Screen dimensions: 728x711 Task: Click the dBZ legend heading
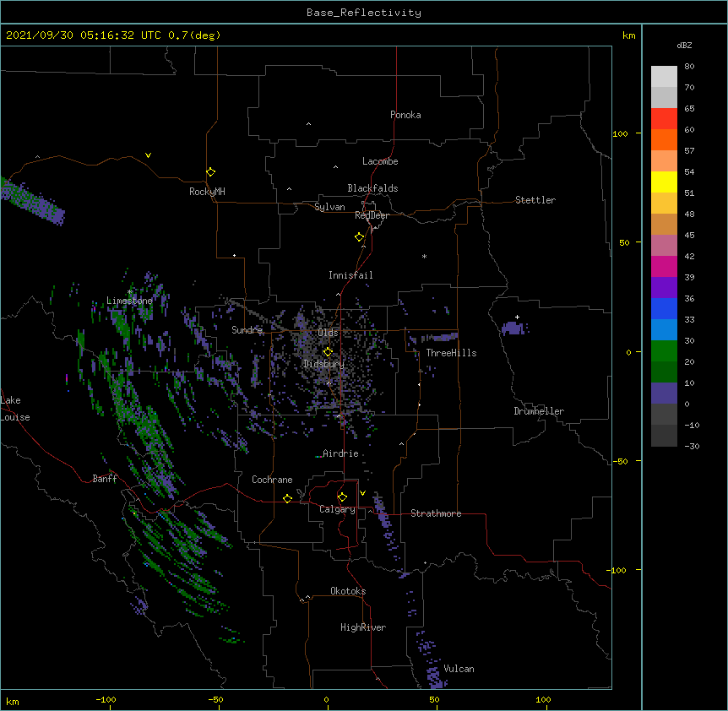pyautogui.click(x=684, y=45)
